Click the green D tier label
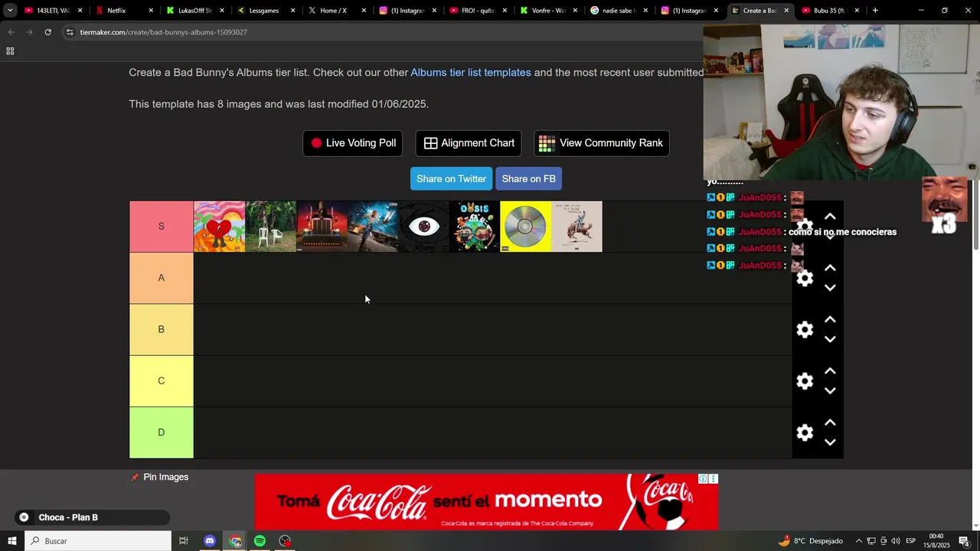Screen dimensions: 980x551 (x=161, y=432)
